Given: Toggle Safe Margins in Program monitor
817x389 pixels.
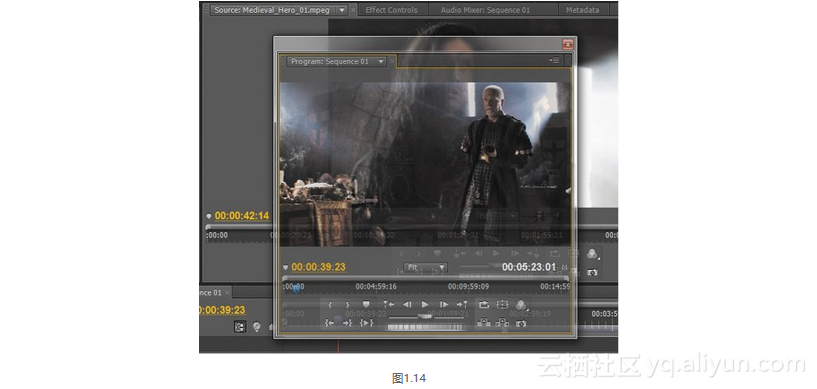Looking at the screenshot, I should click(502, 305).
